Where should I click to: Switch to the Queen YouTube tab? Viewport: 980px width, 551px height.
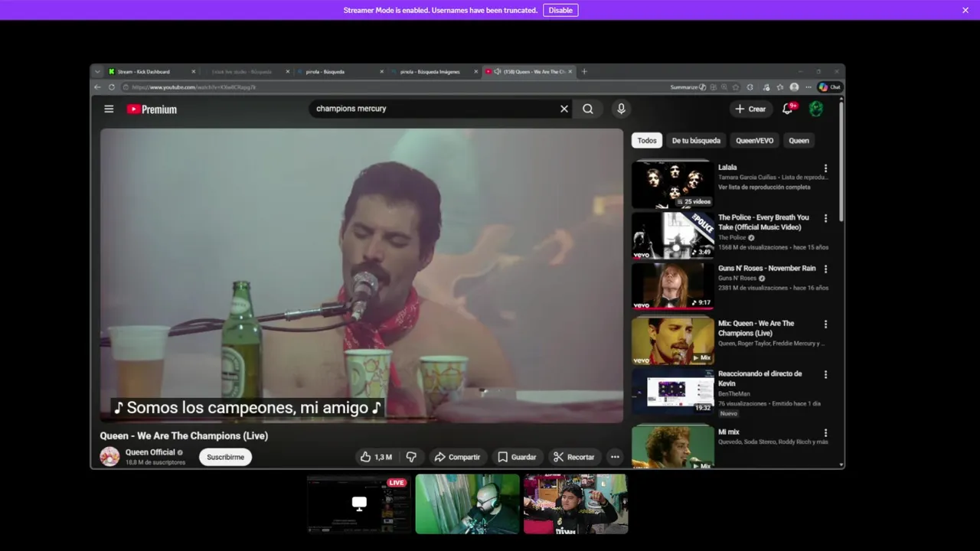click(528, 72)
